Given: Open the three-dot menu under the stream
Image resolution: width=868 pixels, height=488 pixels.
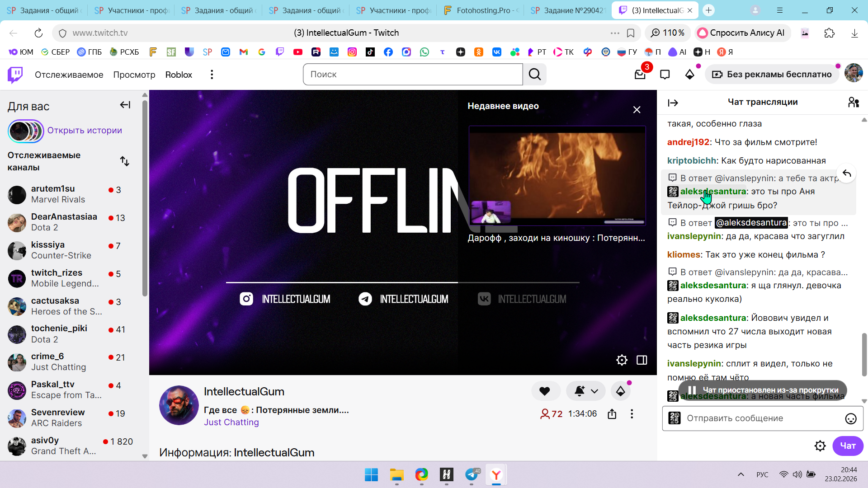Looking at the screenshot, I should pos(632,414).
